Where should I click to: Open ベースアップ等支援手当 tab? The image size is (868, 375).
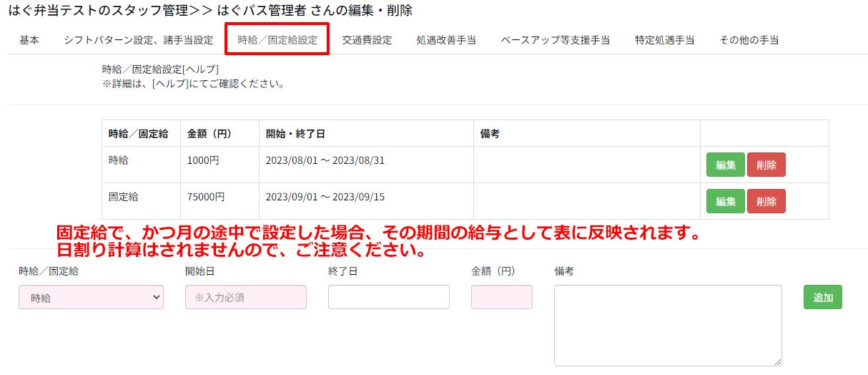tap(555, 40)
